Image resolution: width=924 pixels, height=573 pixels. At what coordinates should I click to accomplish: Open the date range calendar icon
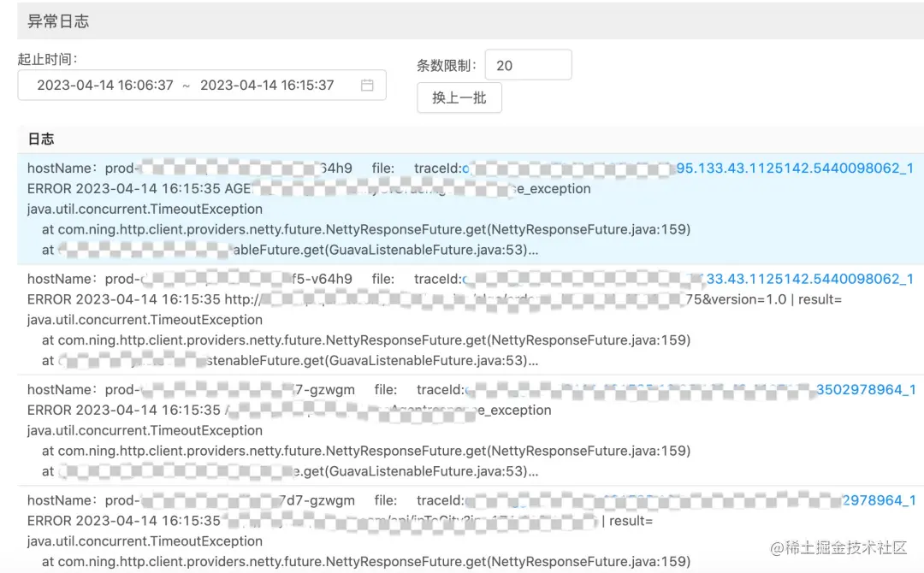pyautogui.click(x=366, y=86)
